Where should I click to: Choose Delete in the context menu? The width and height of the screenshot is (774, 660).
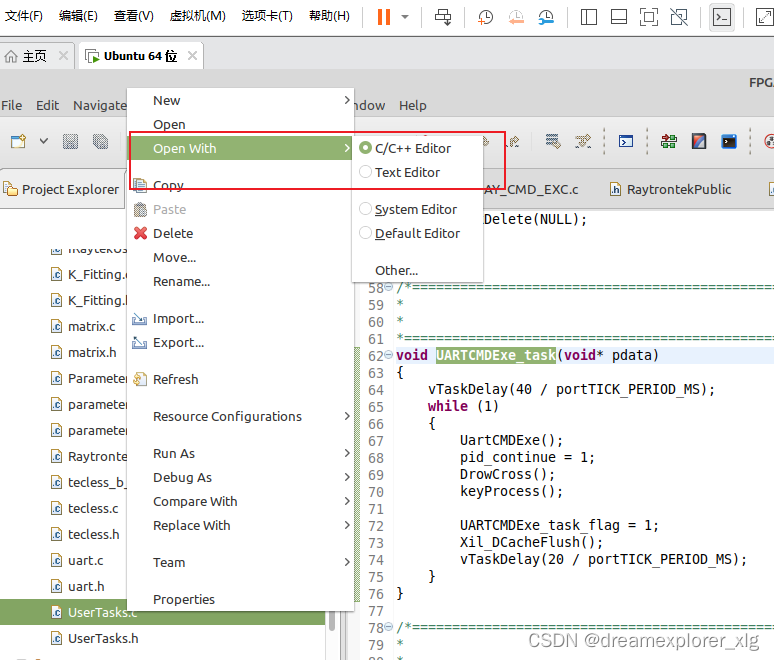click(240, 233)
